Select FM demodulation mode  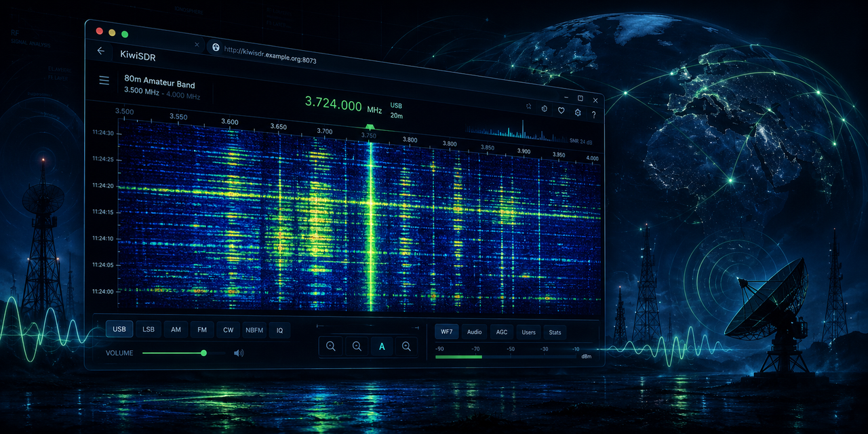(x=202, y=330)
